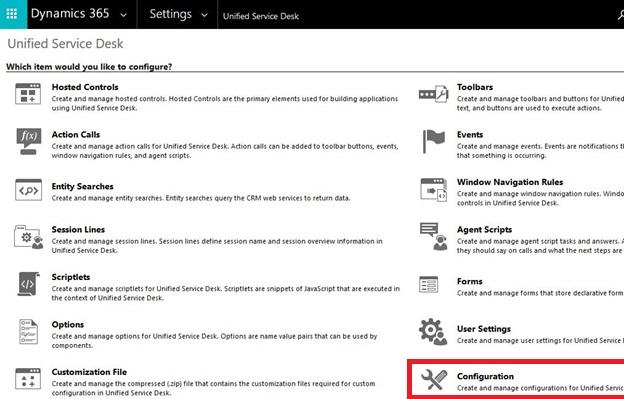Open the Scriptlets link
The image size is (624, 399).
click(71, 277)
